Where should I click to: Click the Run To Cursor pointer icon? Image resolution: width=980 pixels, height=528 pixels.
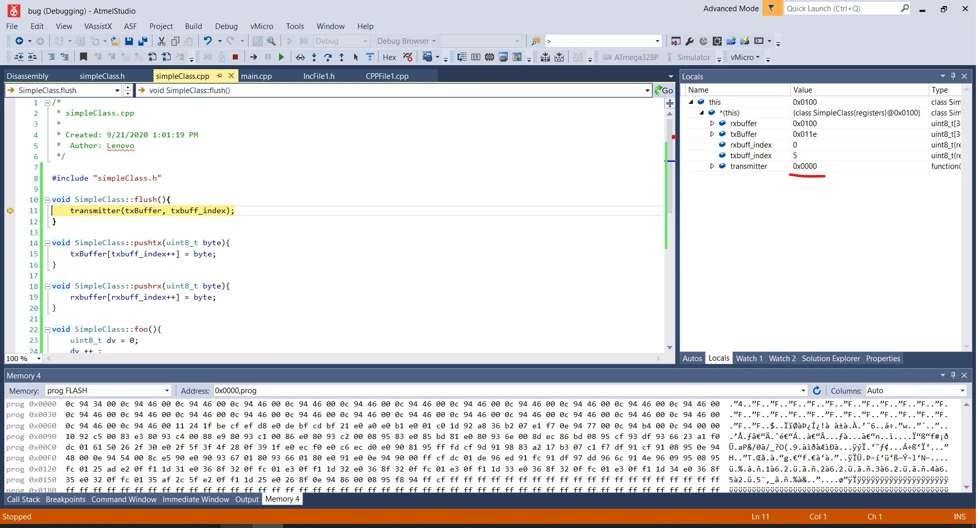pyautogui.click(x=356, y=57)
